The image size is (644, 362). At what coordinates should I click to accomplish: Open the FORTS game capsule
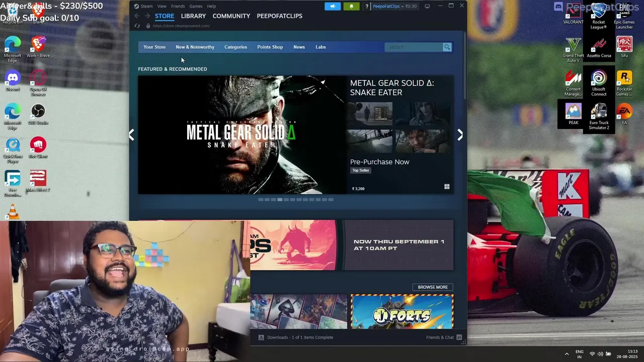click(402, 312)
